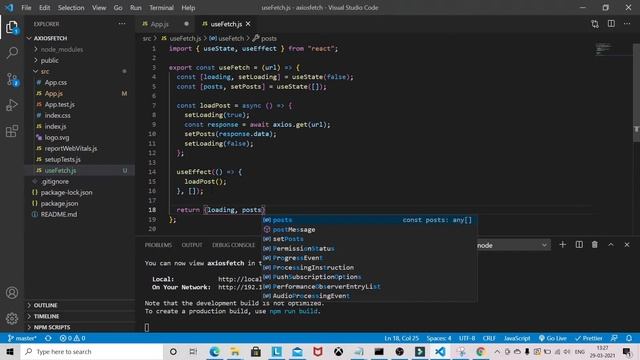Switch to the OUTPUT panel tab
Viewport: 640px width, 360px height.
coord(192,245)
